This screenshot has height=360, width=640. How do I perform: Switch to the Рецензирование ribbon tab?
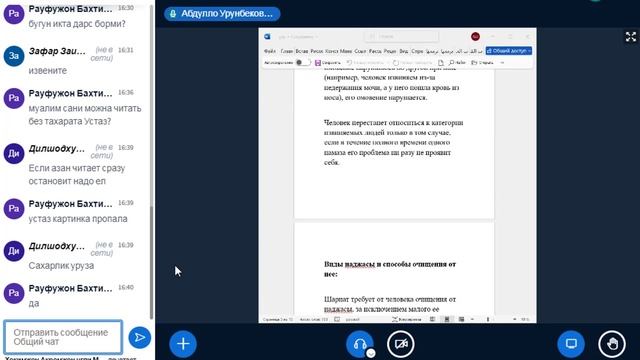[390, 51]
